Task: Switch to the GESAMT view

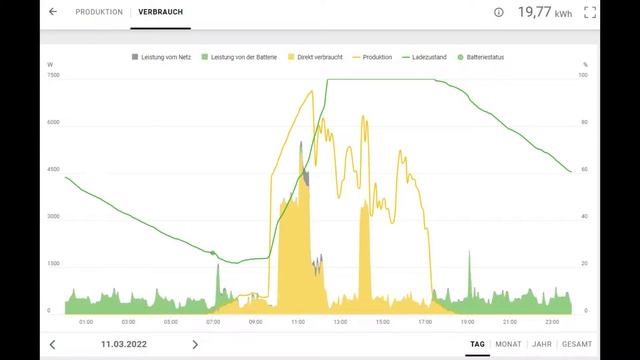Action: click(577, 344)
